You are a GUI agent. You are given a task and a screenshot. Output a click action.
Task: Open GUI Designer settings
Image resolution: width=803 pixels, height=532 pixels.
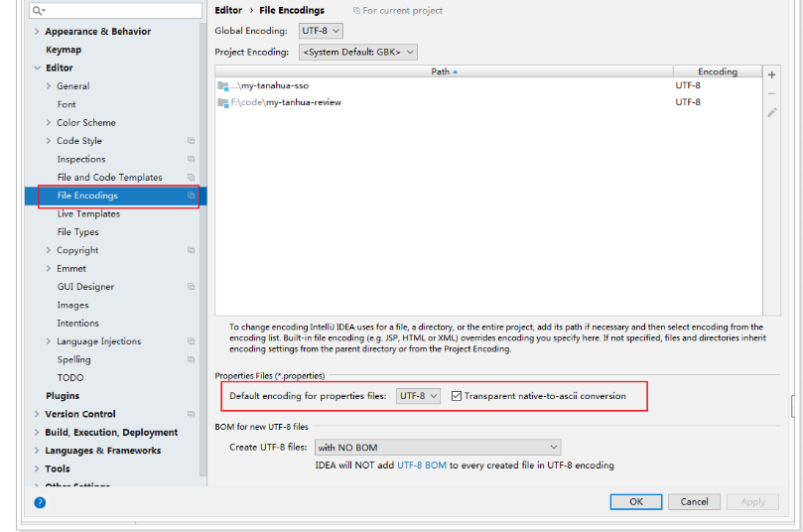click(x=85, y=287)
